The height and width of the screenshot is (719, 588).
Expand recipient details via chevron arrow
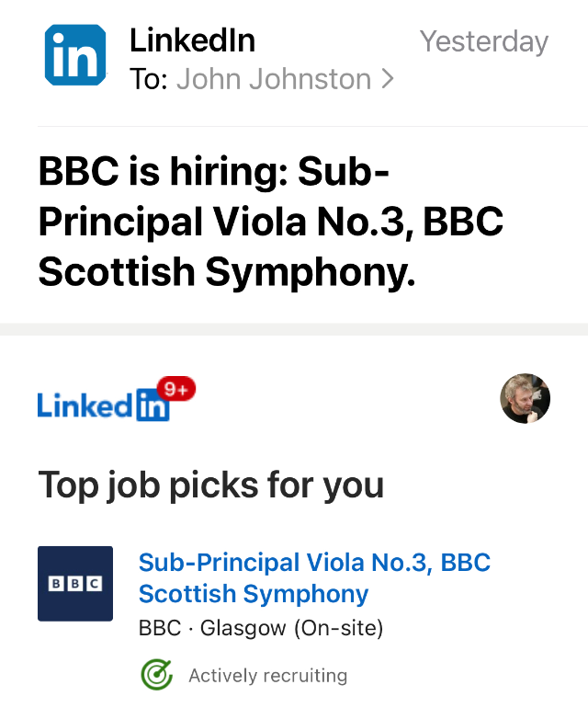click(x=387, y=79)
